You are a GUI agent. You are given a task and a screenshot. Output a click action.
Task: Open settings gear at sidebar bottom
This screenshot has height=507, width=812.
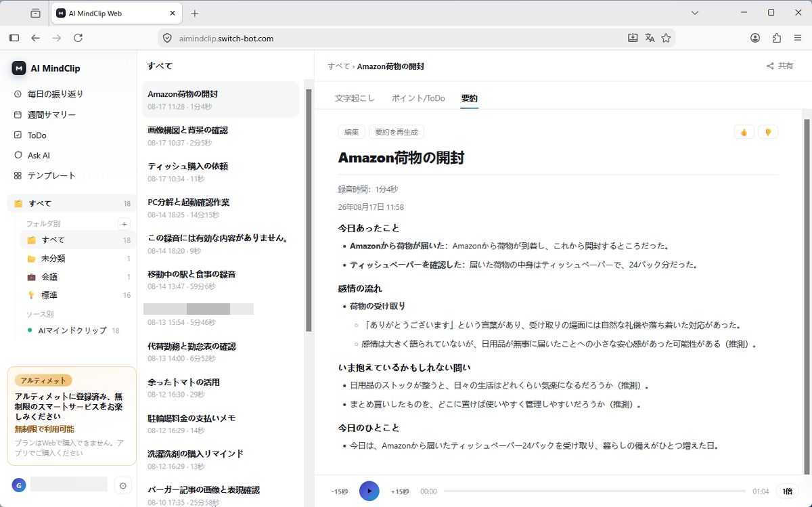[122, 485]
